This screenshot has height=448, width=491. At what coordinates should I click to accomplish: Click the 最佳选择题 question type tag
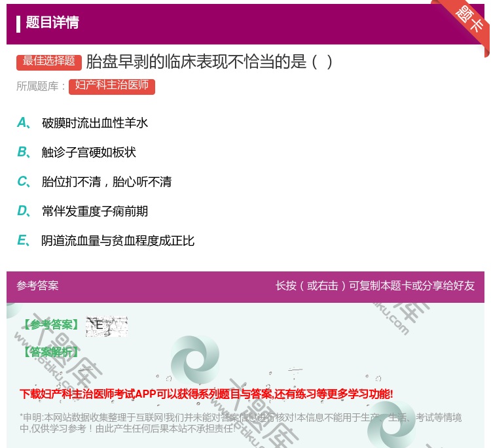[49, 62]
